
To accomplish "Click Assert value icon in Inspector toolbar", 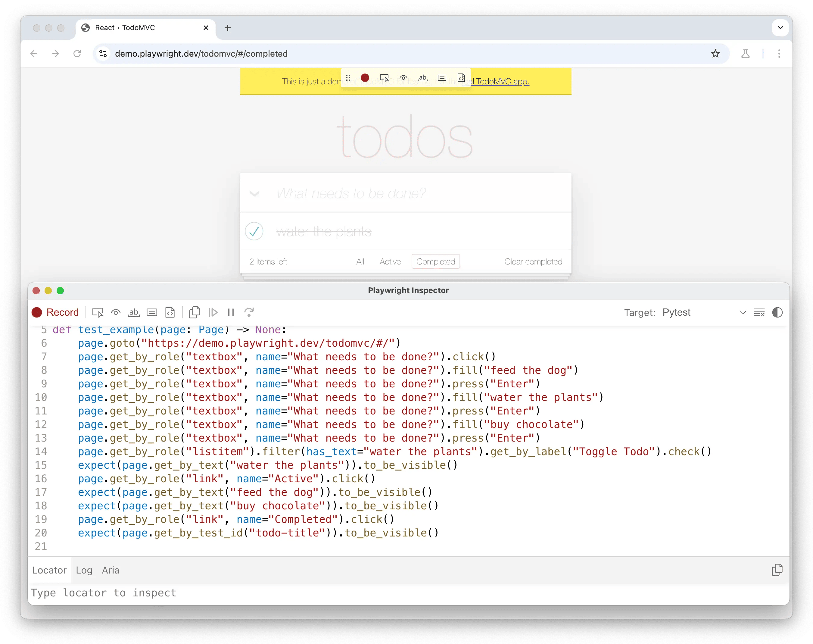I will (x=152, y=313).
